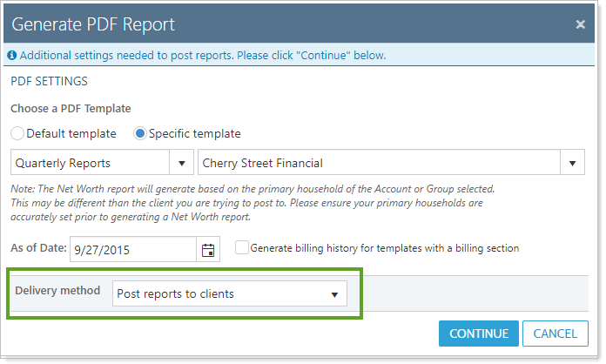606x364 pixels.
Task: Expand the Cherry Street Financial dropdown arrow
Action: click(572, 163)
